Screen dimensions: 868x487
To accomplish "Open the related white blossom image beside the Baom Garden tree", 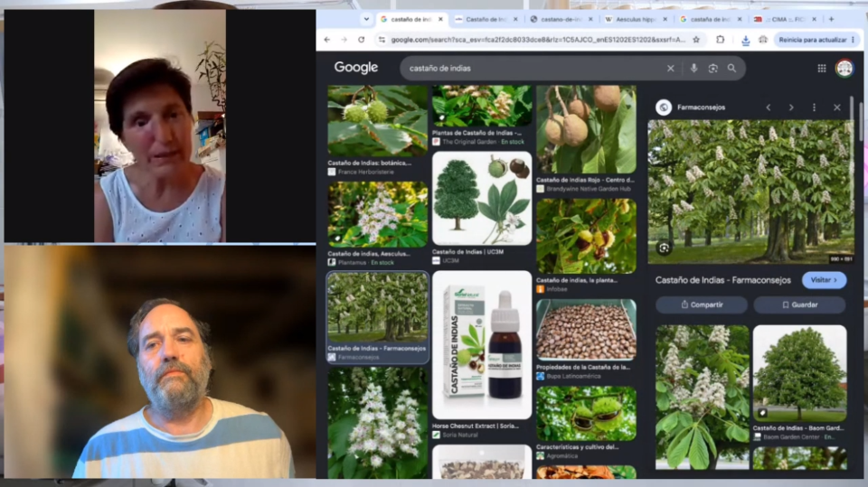I will pyautogui.click(x=702, y=398).
